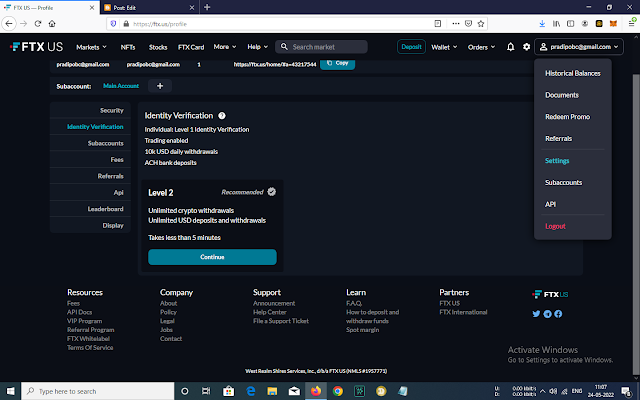Reload the page with refresh icon
This screenshot has width=640, height=400.
pyautogui.click(x=38, y=24)
